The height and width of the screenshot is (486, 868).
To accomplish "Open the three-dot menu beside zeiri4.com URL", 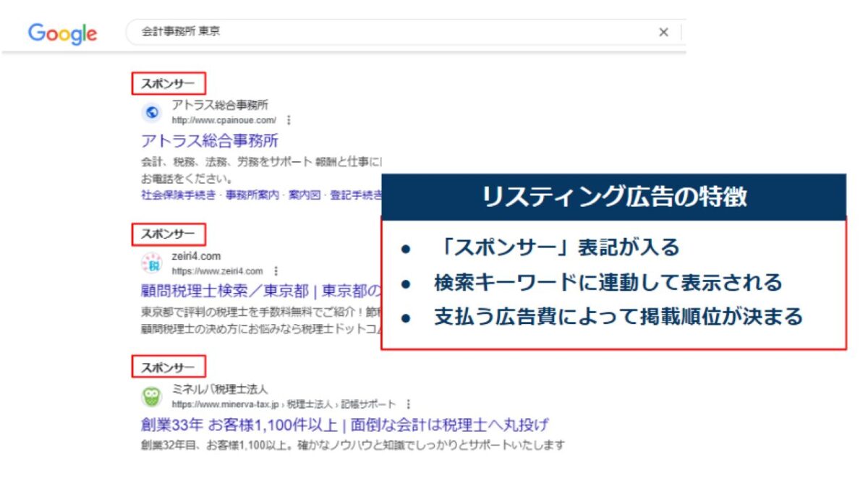I will coord(276,271).
